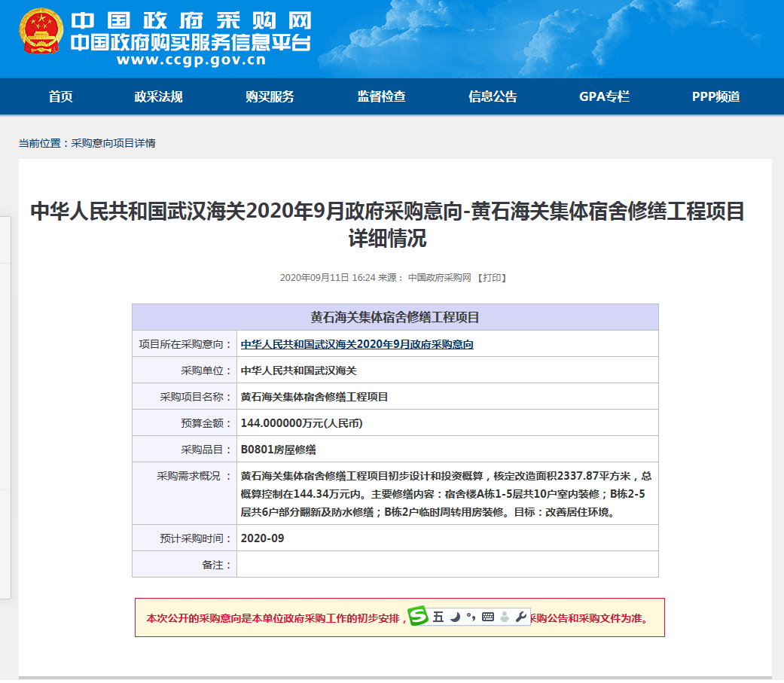Click the user avatar icon in IME bar
The width and height of the screenshot is (784, 683).
(505, 617)
